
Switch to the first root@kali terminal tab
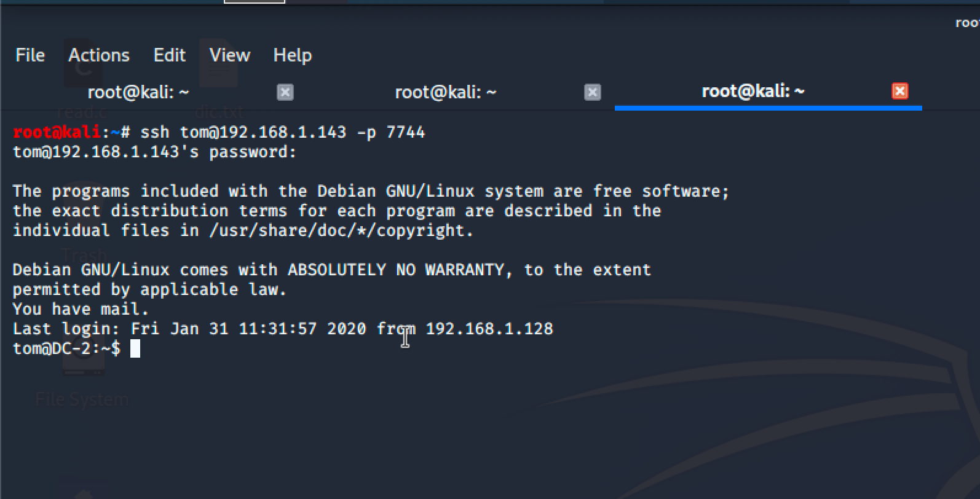pyautogui.click(x=138, y=92)
